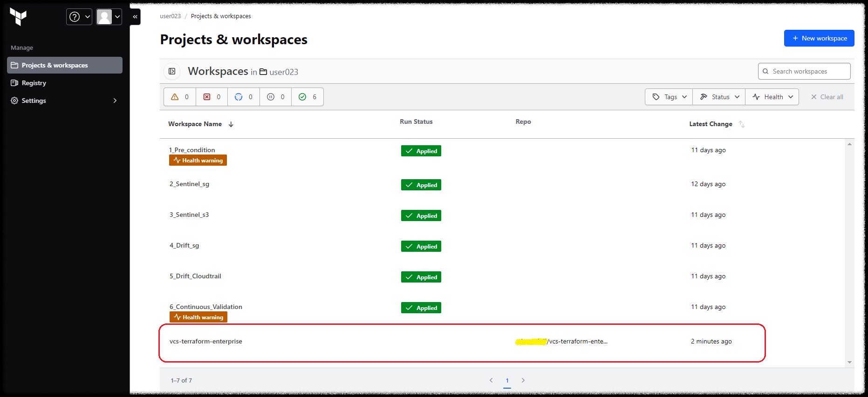Click the vcs-terraform-ente... repo link
868x397 pixels.
[561, 341]
